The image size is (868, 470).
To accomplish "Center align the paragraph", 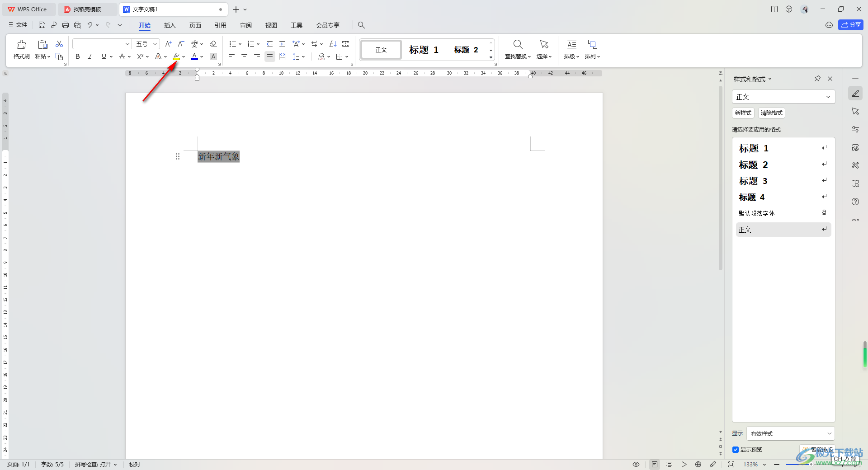I will (244, 56).
